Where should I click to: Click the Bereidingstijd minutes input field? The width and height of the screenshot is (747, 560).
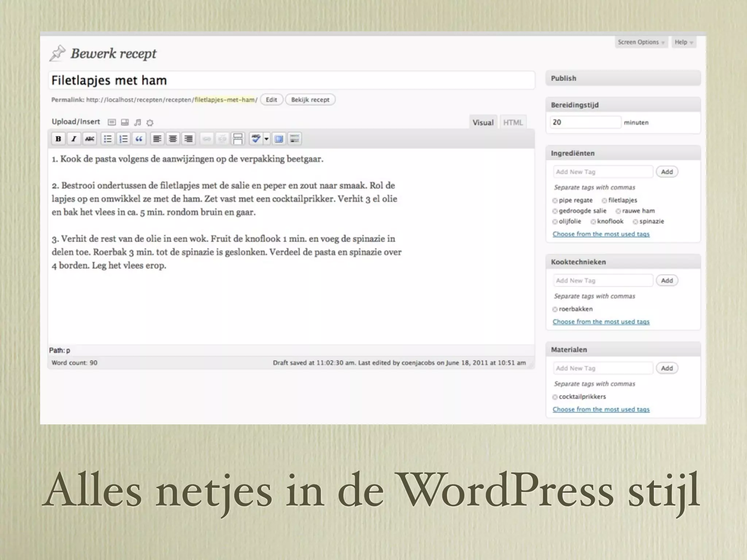point(585,122)
